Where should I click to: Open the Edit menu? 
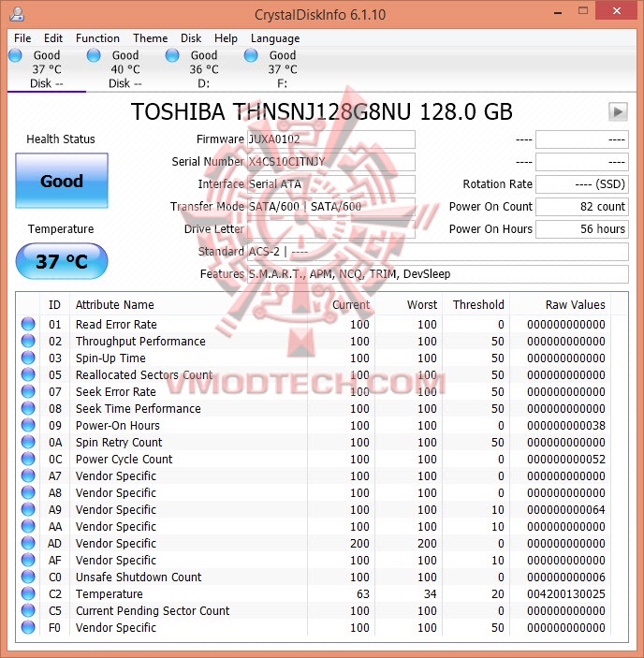click(x=53, y=38)
